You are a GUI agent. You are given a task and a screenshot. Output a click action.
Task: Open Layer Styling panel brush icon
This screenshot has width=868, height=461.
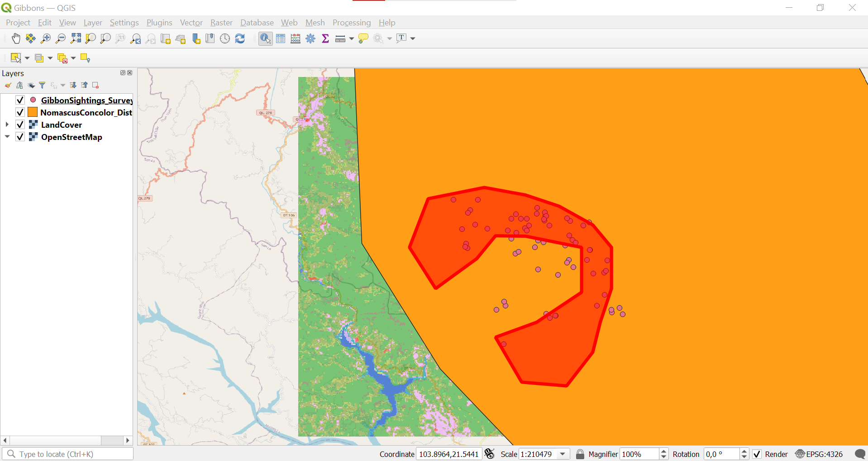tap(8, 85)
